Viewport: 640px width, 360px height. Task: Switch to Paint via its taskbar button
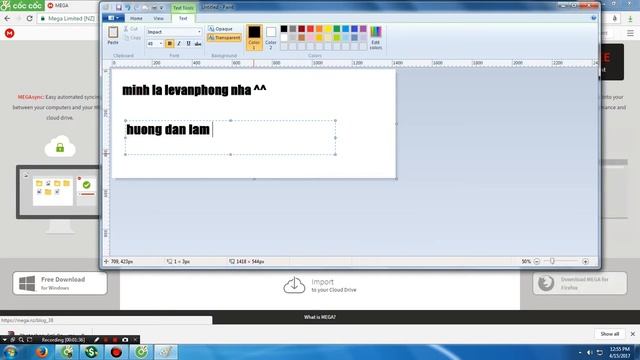click(x=166, y=352)
